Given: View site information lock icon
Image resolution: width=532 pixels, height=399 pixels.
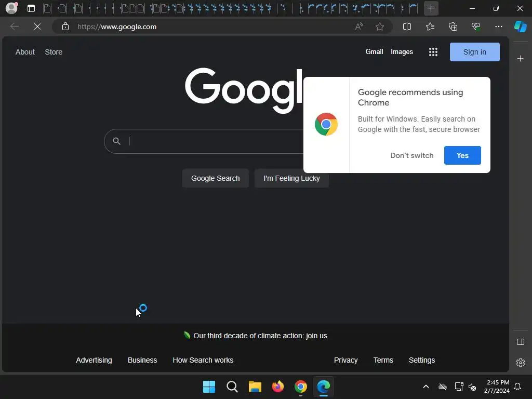Looking at the screenshot, I should point(65,26).
